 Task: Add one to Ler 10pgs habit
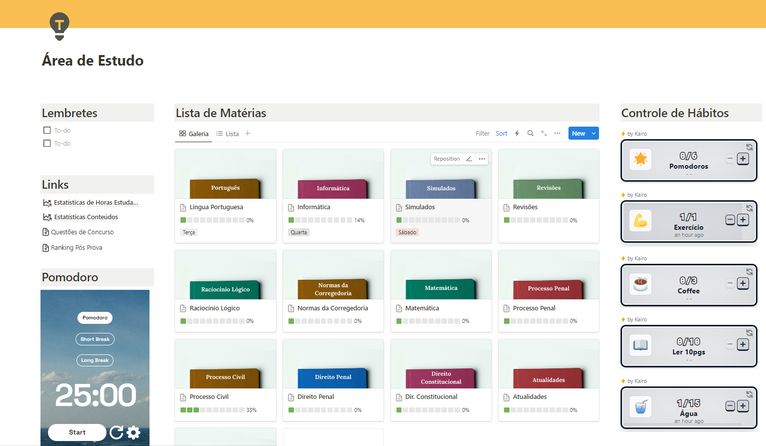coord(743,344)
